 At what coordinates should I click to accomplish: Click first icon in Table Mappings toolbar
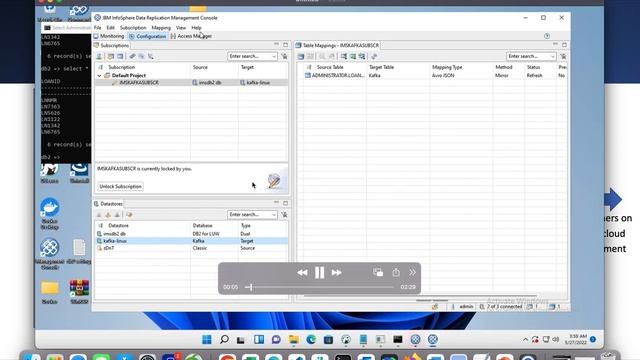coord(301,56)
